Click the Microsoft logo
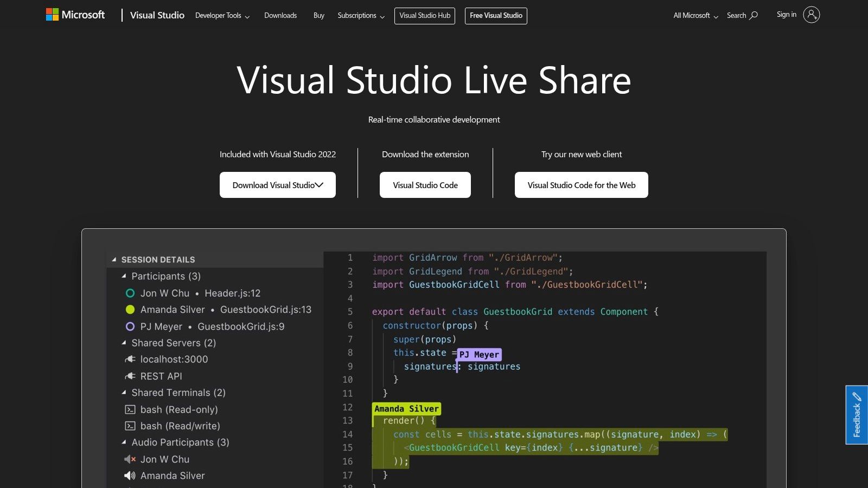The height and width of the screenshot is (488, 868). [x=75, y=15]
